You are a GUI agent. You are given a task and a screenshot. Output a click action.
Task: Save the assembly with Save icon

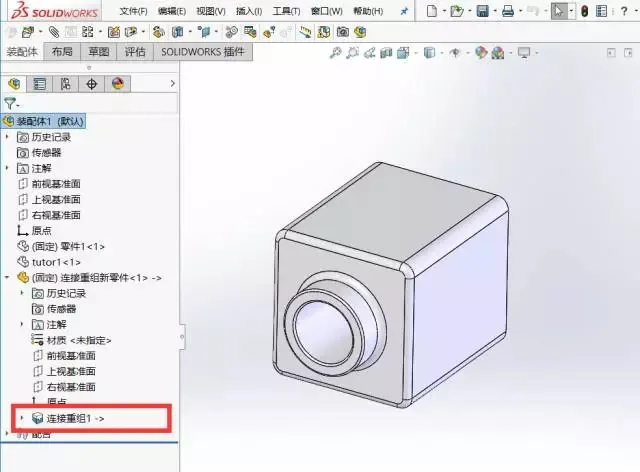pos(482,11)
